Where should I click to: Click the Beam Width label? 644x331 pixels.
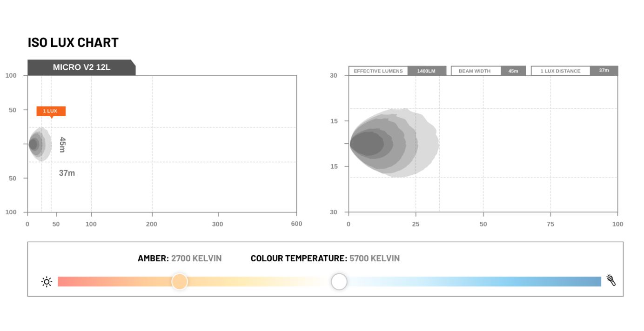475,71
